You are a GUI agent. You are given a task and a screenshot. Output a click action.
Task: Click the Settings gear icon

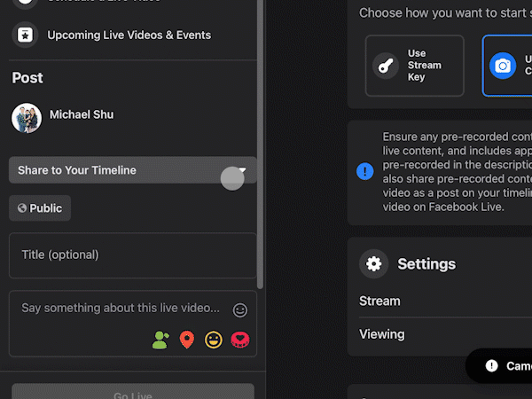tap(373, 263)
